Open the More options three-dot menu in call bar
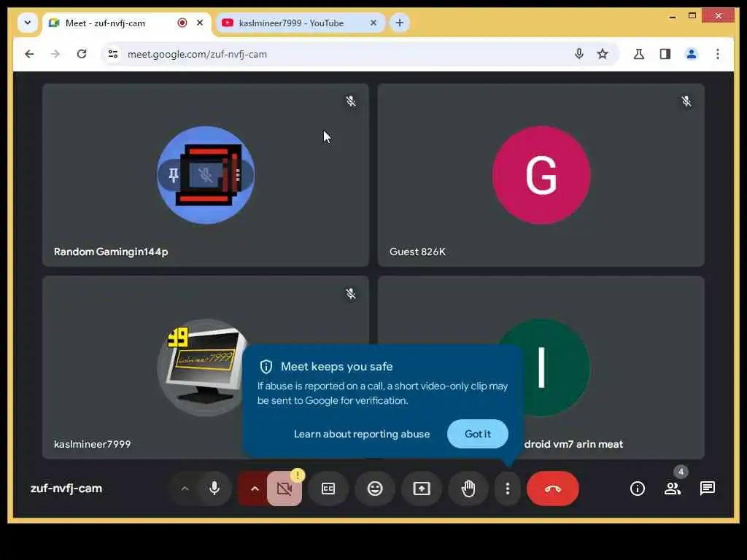This screenshot has width=747, height=560. [x=508, y=488]
